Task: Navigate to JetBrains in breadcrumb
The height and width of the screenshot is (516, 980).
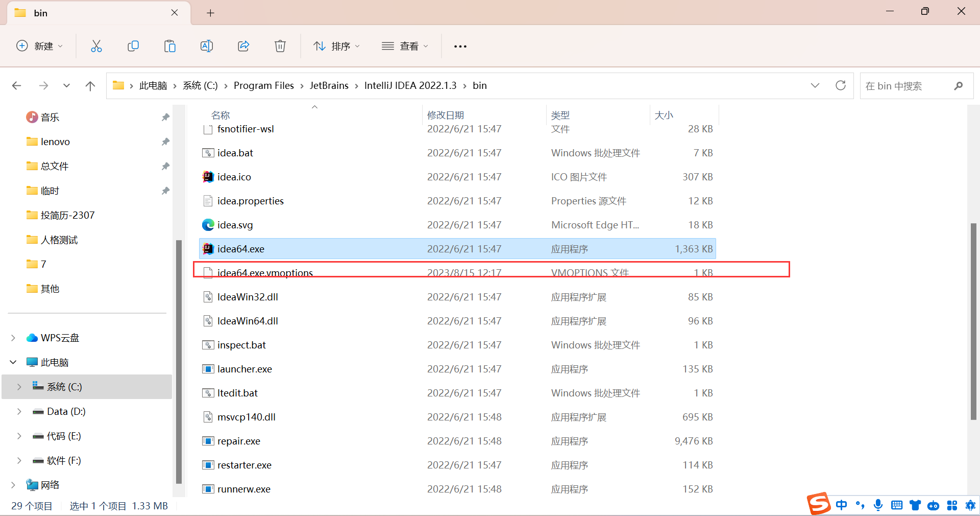Action: click(x=329, y=85)
